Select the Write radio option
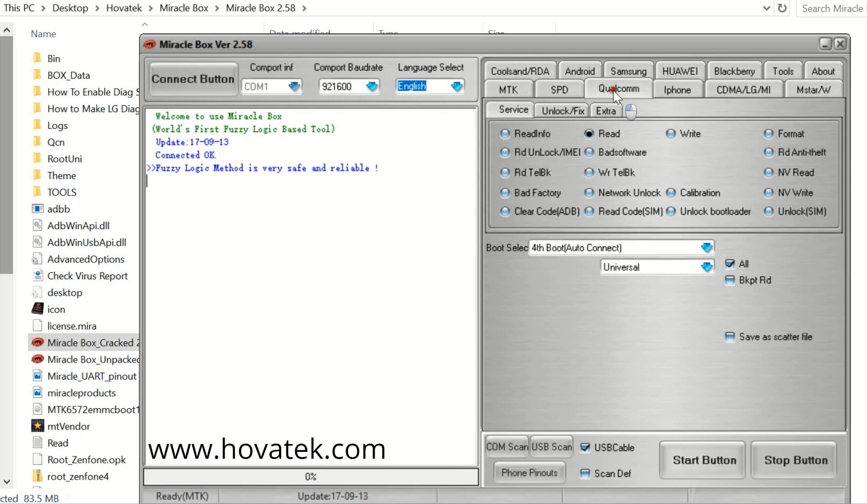 coord(670,134)
